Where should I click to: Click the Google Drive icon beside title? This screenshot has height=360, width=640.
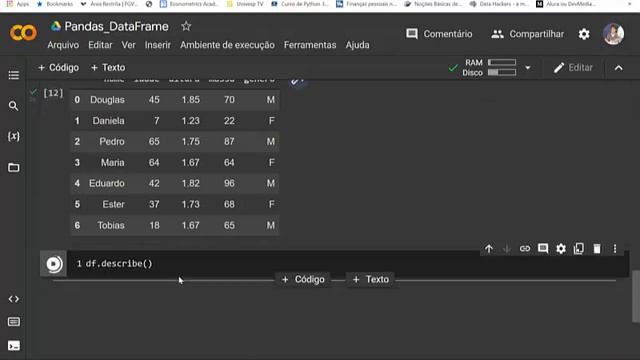click(56, 26)
